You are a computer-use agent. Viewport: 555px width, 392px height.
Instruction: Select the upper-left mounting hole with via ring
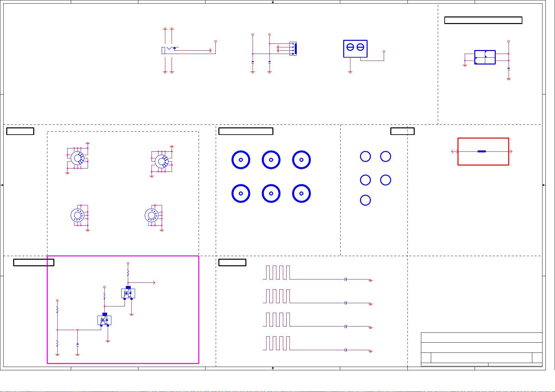[78, 158]
